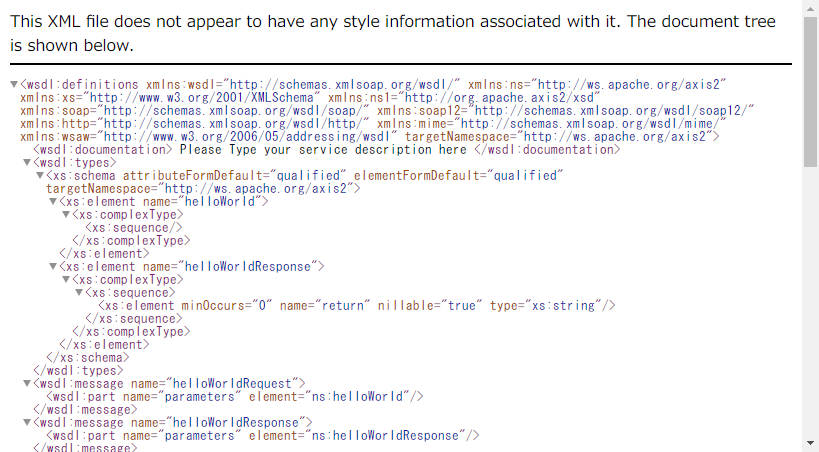Collapse xs:element named helloWorld

pyautogui.click(x=53, y=201)
